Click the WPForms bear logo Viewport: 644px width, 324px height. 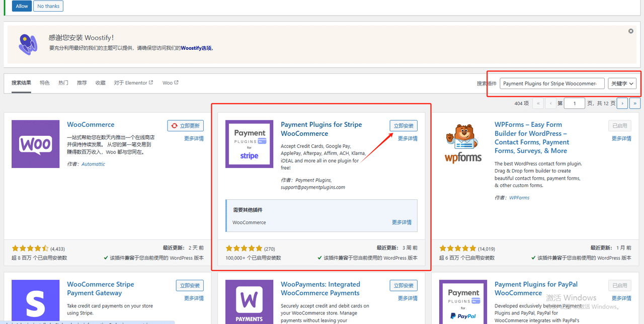point(463,144)
